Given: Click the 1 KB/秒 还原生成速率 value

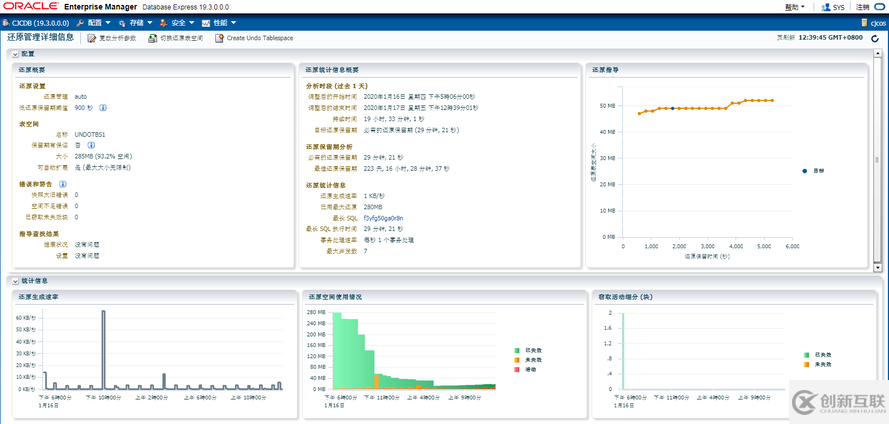Looking at the screenshot, I should [x=375, y=196].
